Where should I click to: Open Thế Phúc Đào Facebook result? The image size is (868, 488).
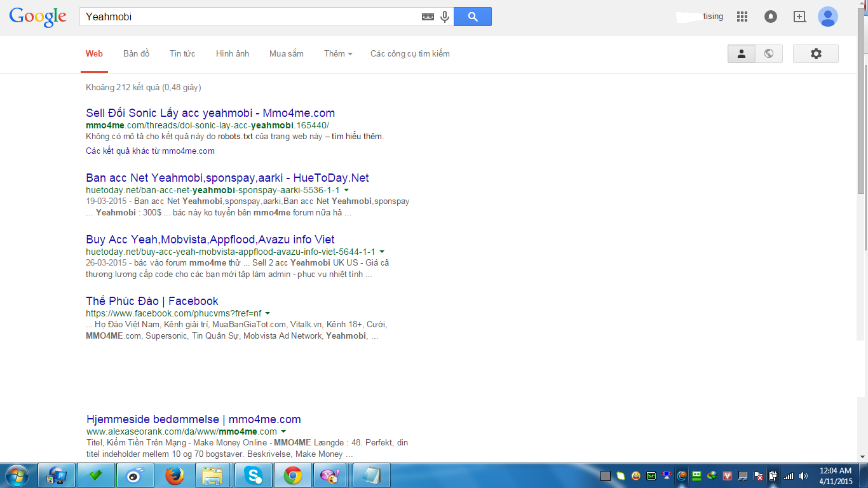pos(152,301)
